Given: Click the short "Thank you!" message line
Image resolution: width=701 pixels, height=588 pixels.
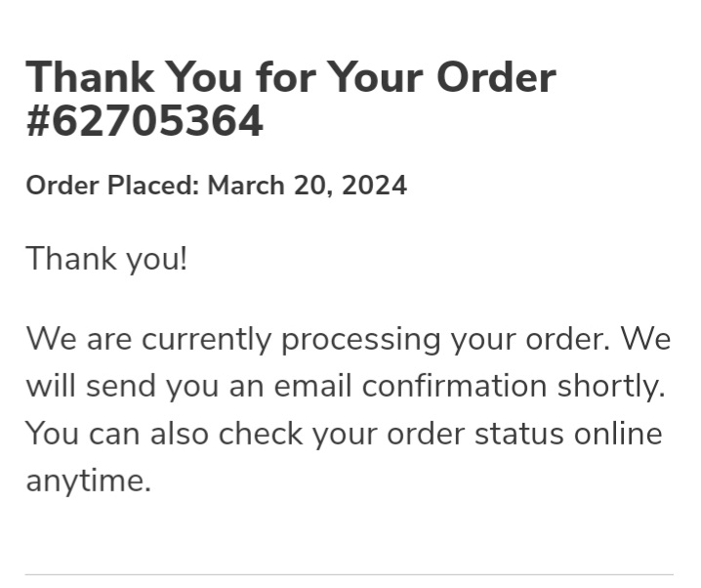Looking at the screenshot, I should (x=105, y=259).
